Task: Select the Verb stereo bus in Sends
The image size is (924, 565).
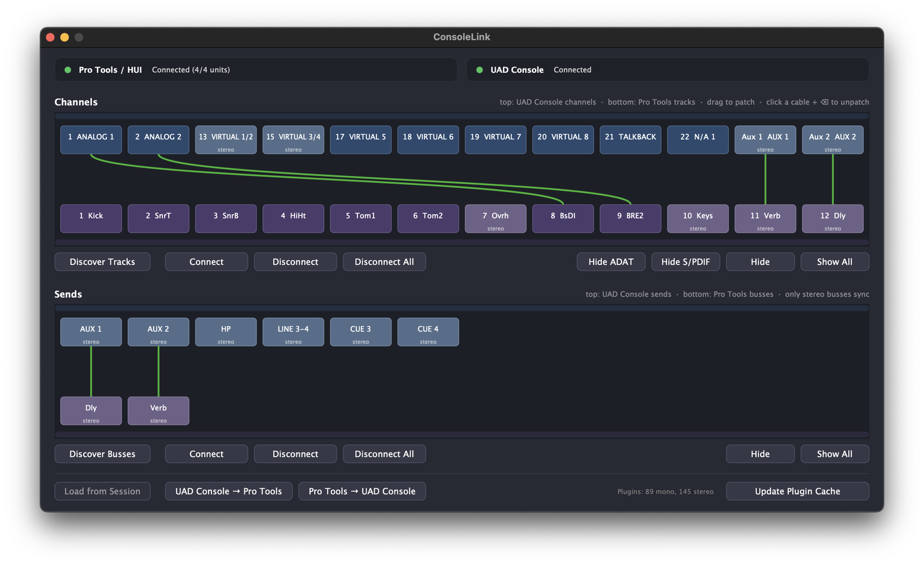Action: tap(158, 411)
